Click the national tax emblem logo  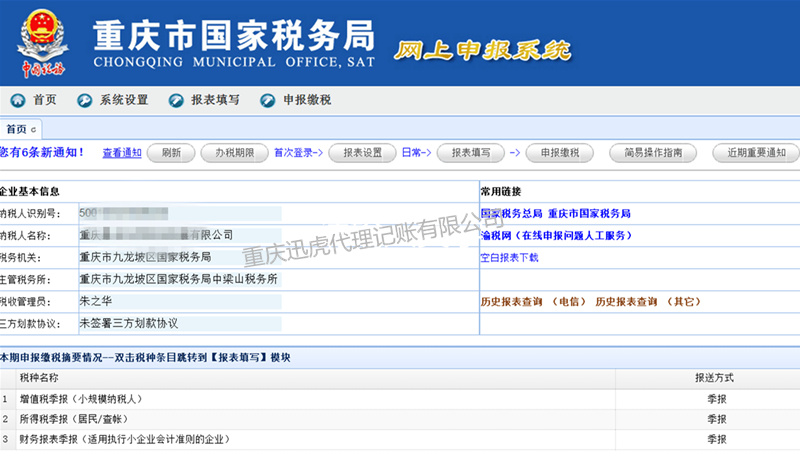pos(43,43)
